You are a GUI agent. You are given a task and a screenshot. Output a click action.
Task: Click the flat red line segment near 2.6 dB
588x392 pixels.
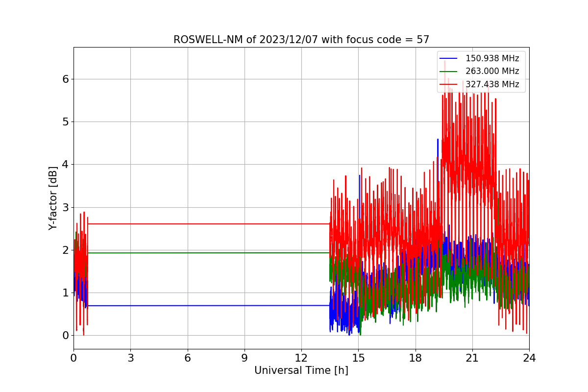pos(209,224)
